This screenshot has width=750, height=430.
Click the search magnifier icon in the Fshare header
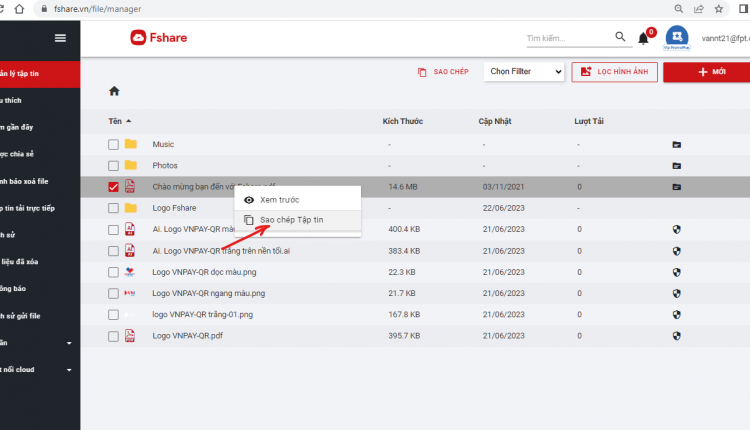point(620,36)
